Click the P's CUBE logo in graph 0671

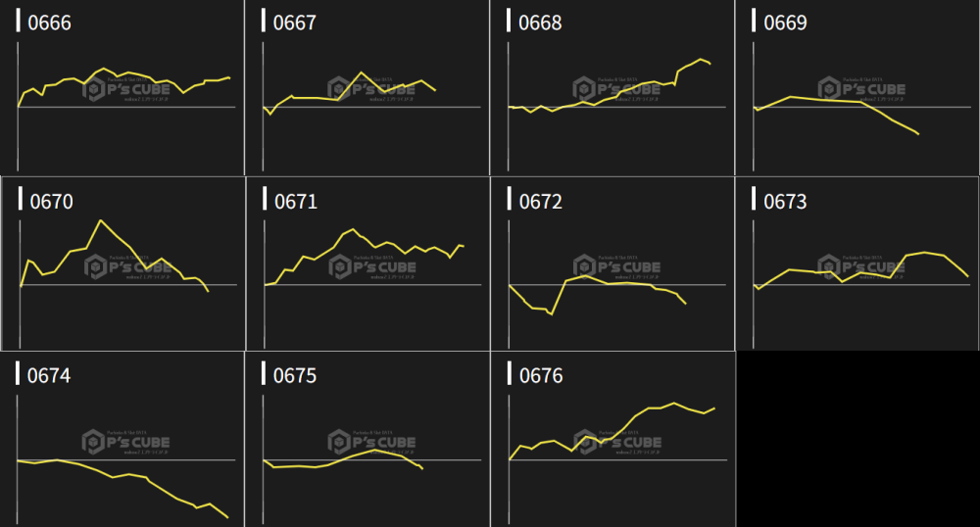point(371,266)
